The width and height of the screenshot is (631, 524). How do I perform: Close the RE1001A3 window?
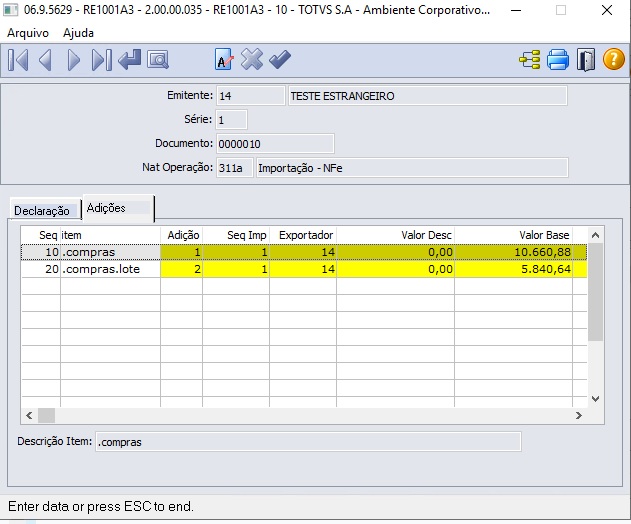click(607, 10)
